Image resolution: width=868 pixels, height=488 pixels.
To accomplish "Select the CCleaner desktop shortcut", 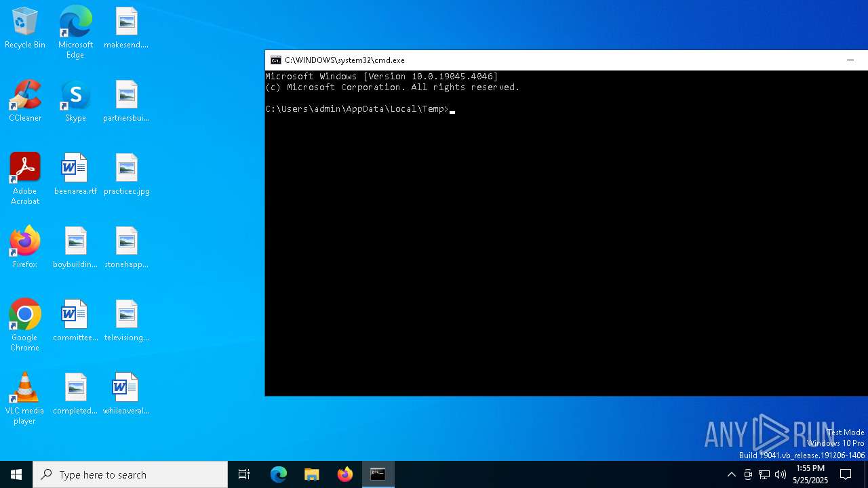I will [25, 102].
